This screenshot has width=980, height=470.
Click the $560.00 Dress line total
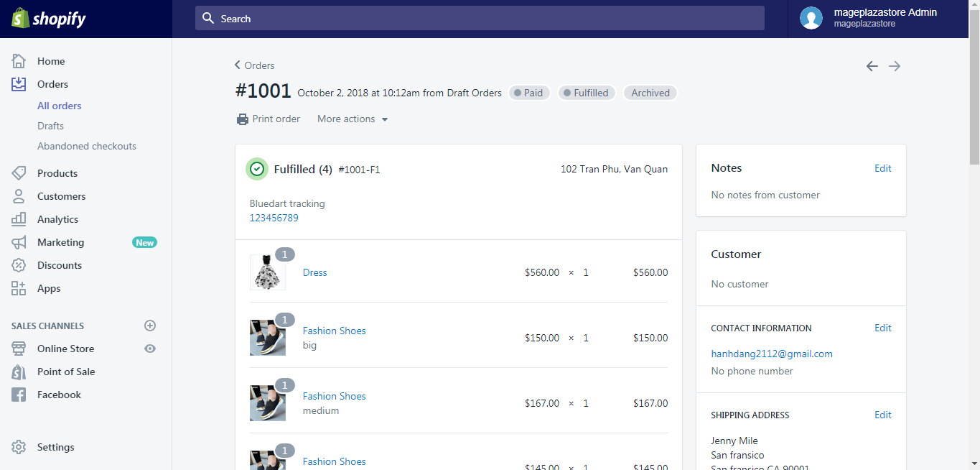[x=650, y=272]
